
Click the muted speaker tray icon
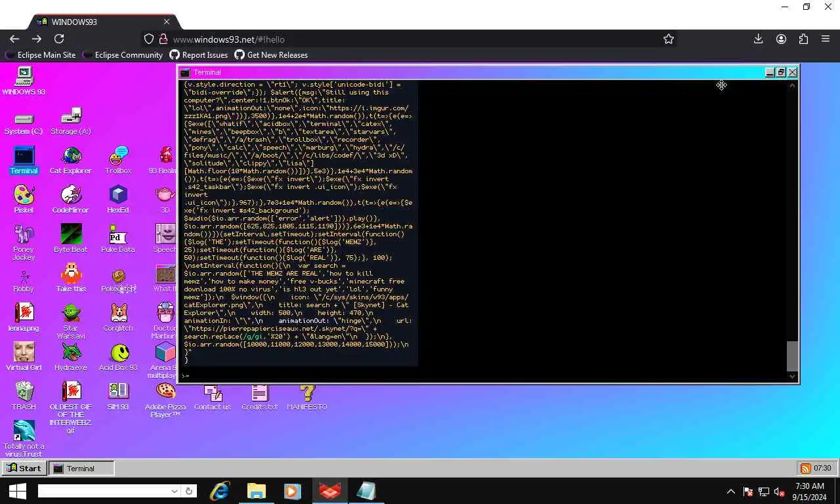780,491
